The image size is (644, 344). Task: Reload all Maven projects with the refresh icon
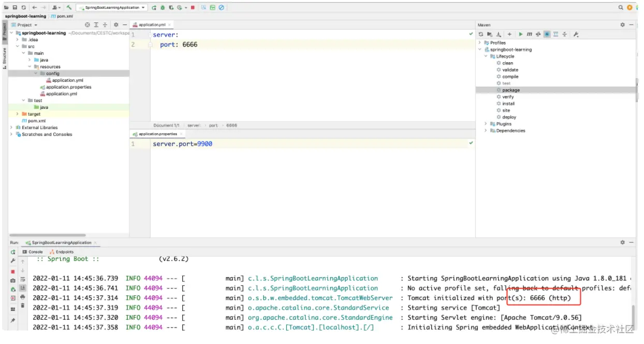pyautogui.click(x=480, y=34)
